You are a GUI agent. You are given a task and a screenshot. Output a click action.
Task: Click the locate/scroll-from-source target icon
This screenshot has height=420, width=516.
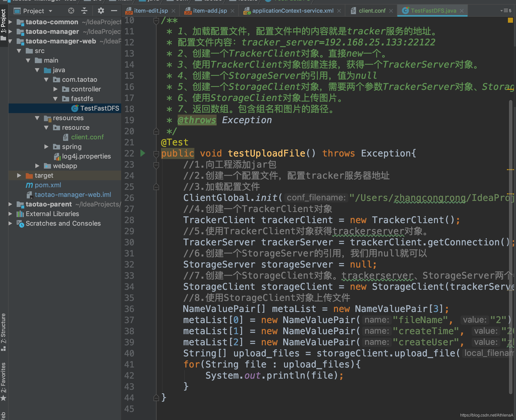point(71,11)
